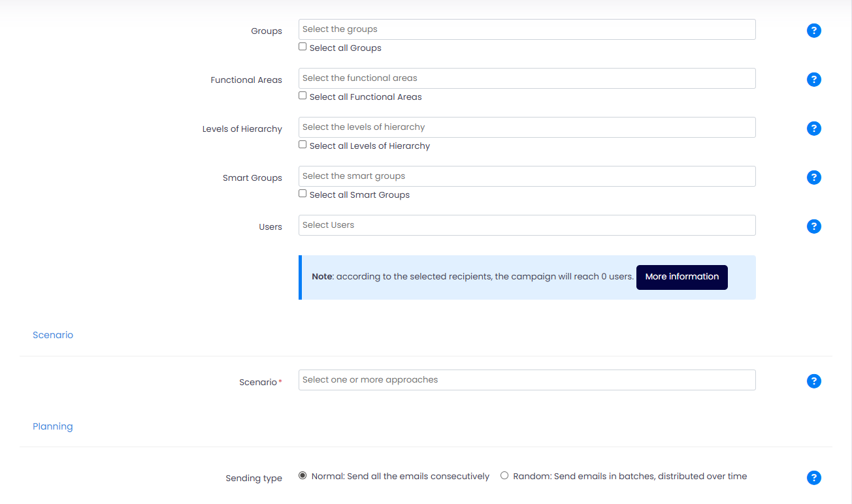Screen dimensions: 852x504
Task: Select Normal sending type radio button
Action: (x=303, y=476)
